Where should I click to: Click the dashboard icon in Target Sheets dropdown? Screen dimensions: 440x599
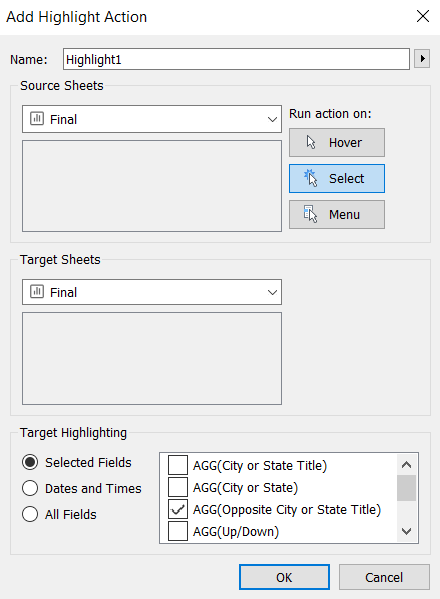tap(37, 292)
